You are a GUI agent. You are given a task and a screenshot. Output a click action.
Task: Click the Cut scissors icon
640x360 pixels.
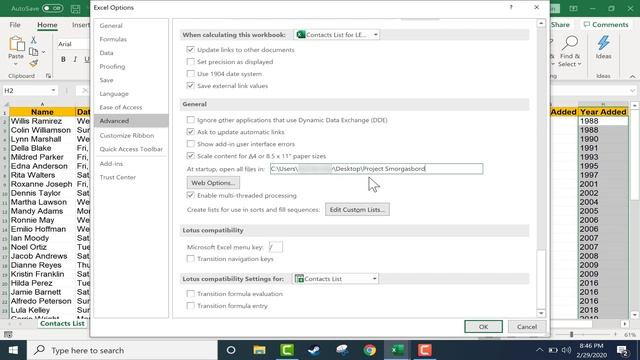coord(33,40)
